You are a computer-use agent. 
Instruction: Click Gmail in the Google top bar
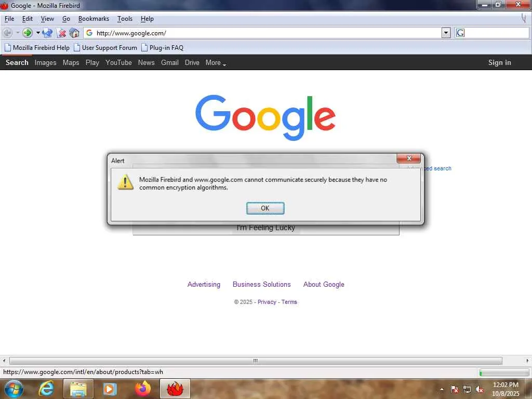pos(170,63)
